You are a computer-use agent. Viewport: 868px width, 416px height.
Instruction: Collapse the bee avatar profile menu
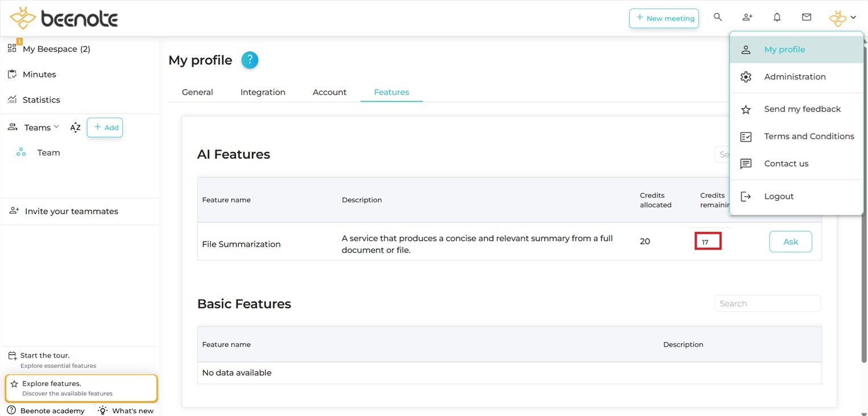click(842, 18)
